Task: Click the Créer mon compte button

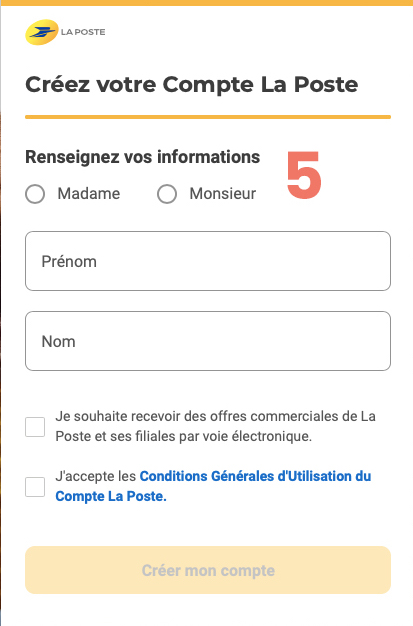Action: [208, 570]
